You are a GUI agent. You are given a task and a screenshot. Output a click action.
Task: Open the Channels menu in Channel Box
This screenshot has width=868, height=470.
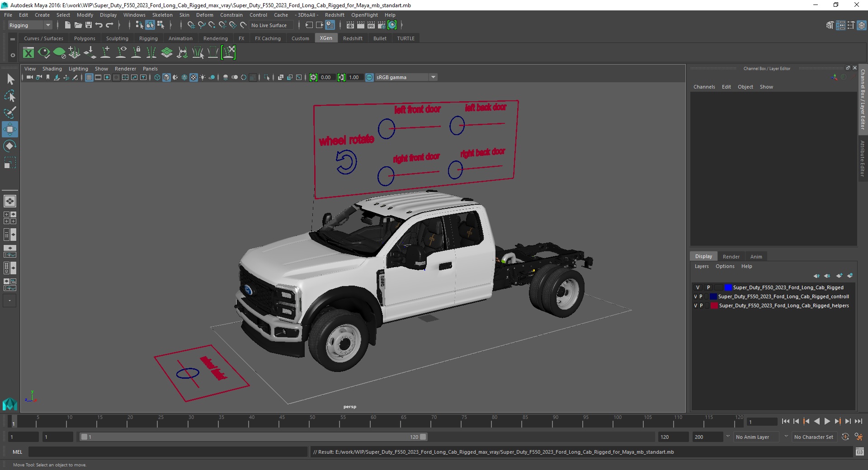pyautogui.click(x=704, y=87)
